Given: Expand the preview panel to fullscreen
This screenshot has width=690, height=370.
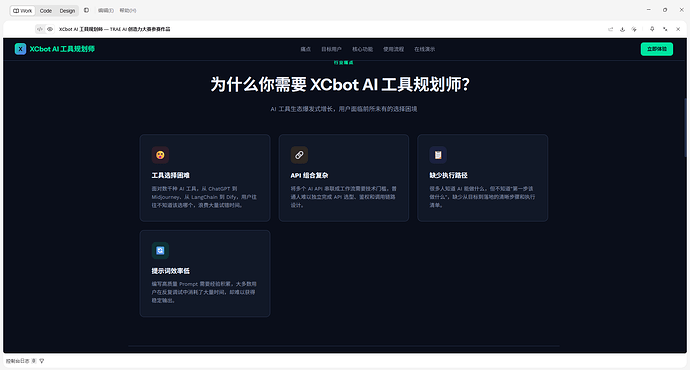Looking at the screenshot, I should coord(665,29).
